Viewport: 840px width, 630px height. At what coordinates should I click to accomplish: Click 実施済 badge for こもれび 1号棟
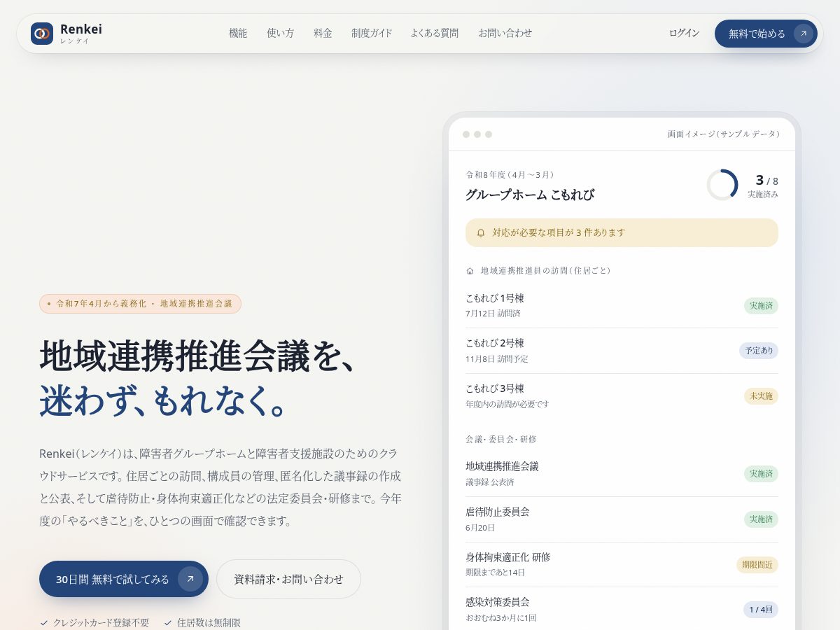(x=761, y=306)
